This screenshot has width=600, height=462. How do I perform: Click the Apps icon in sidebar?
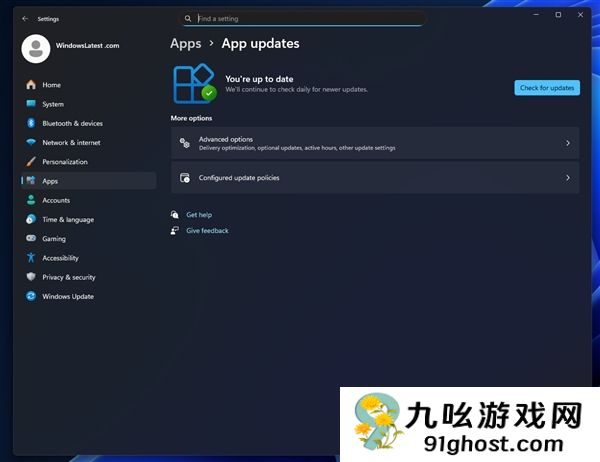point(31,180)
